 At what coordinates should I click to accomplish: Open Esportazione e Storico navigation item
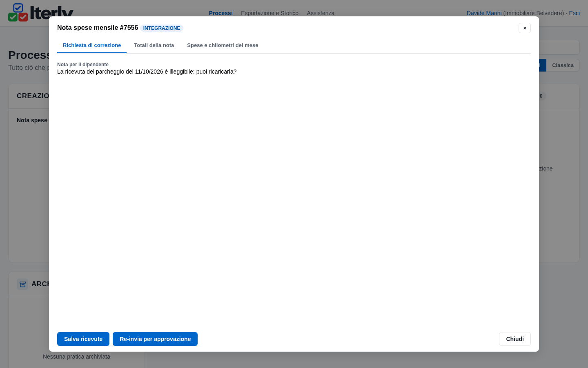[x=269, y=13]
